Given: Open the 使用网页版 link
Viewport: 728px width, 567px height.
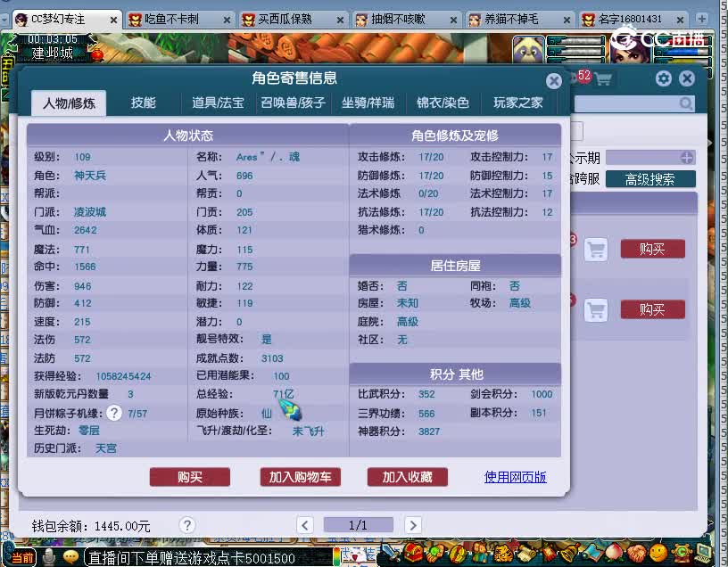Looking at the screenshot, I should (515, 477).
